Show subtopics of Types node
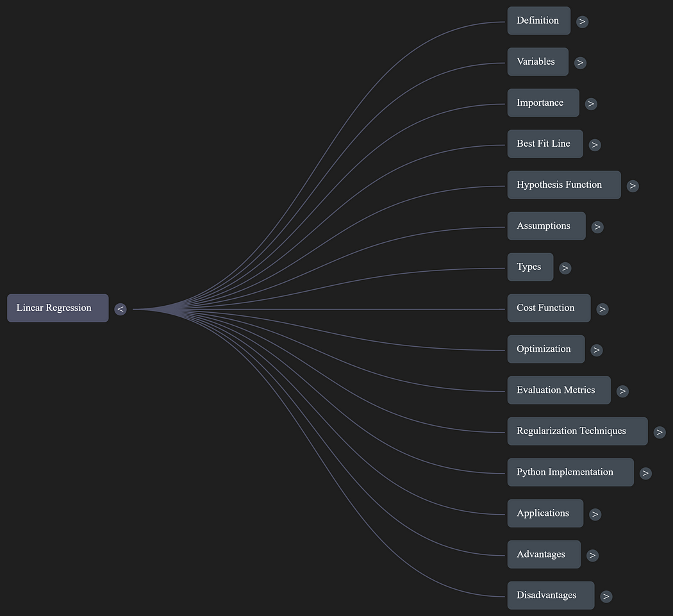The height and width of the screenshot is (616, 673). [x=565, y=267]
